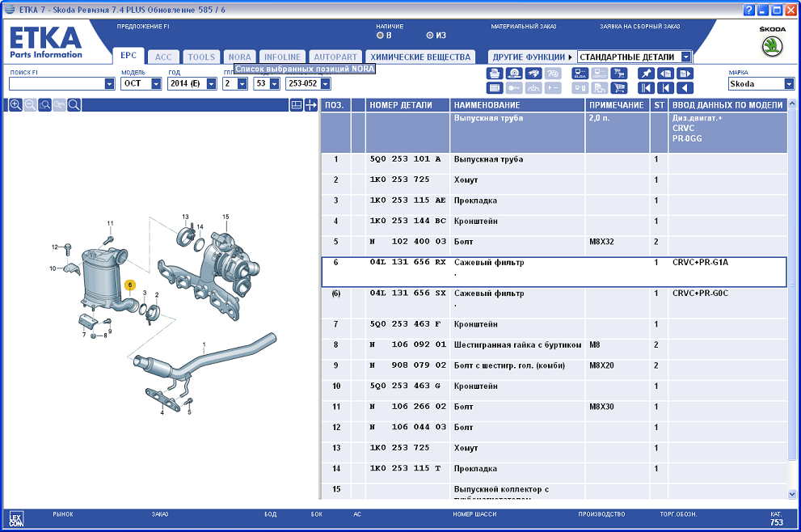The width and height of the screenshot is (801, 532).
Task: Click the binoculars search icon
Action: (x=533, y=74)
